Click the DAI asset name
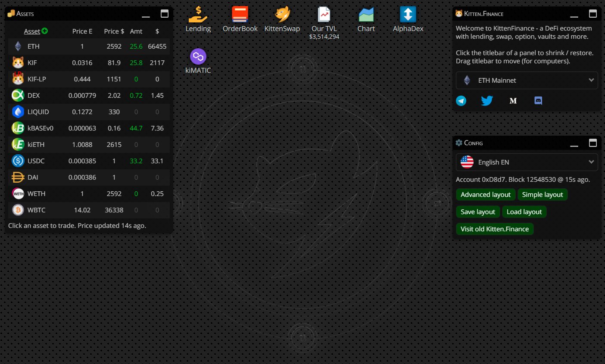The height and width of the screenshot is (364, 605). (x=33, y=177)
